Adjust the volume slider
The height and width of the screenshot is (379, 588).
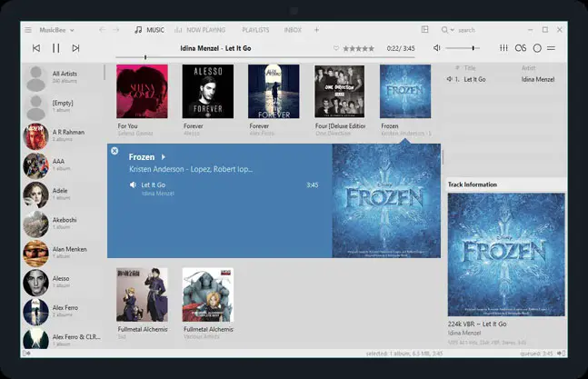(463, 48)
